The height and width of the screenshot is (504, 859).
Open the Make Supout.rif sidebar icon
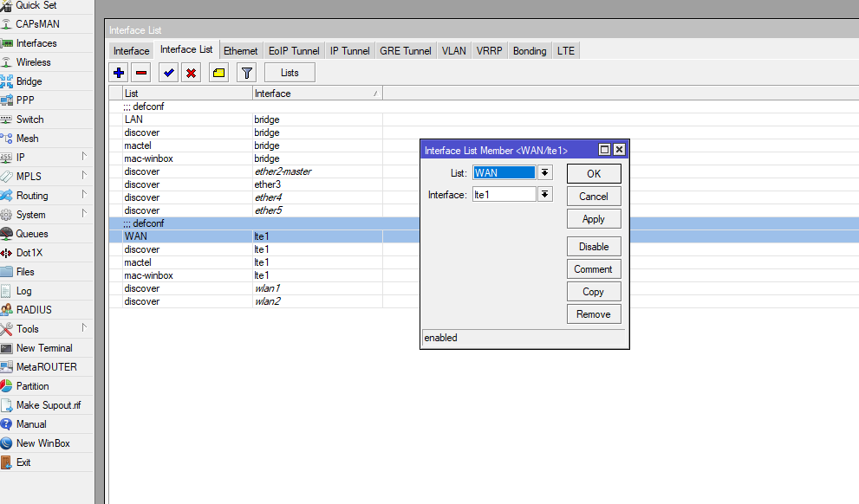pos(7,405)
